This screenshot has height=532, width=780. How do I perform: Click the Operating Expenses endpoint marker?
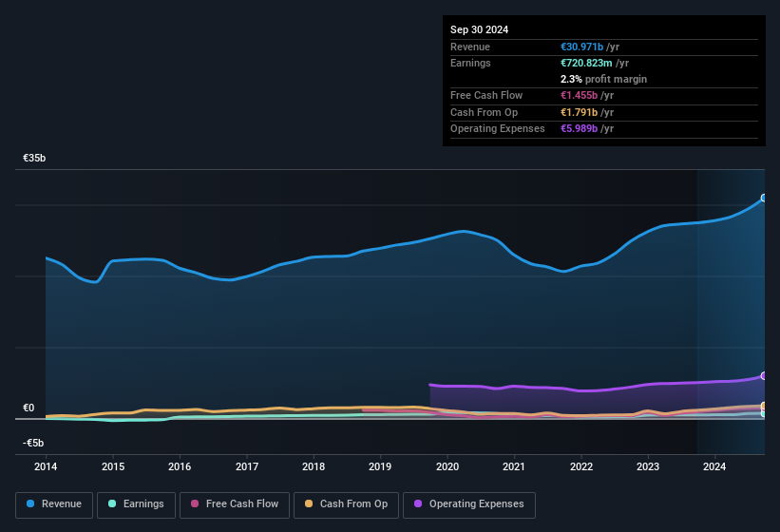click(x=763, y=376)
